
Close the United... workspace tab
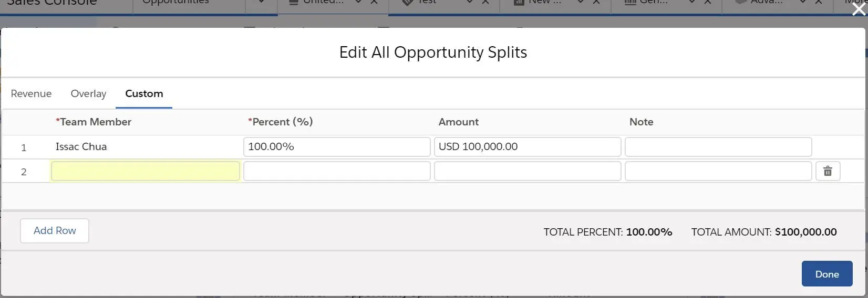coord(374,2)
